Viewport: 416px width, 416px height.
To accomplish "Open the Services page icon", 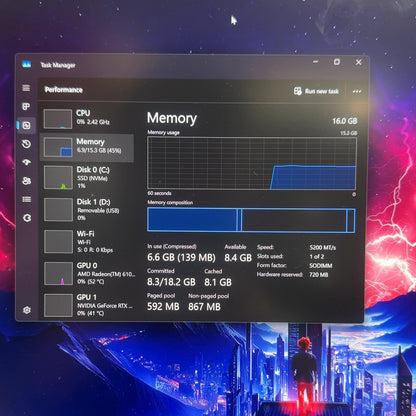I will [x=27, y=218].
